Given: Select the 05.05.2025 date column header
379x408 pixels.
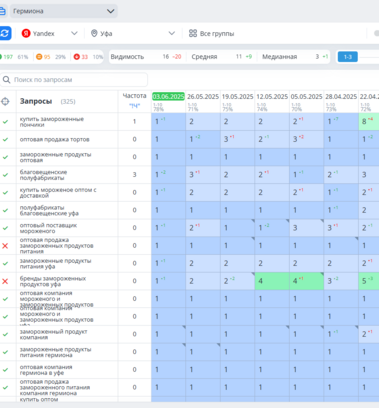Looking at the screenshot, I should [306, 96].
